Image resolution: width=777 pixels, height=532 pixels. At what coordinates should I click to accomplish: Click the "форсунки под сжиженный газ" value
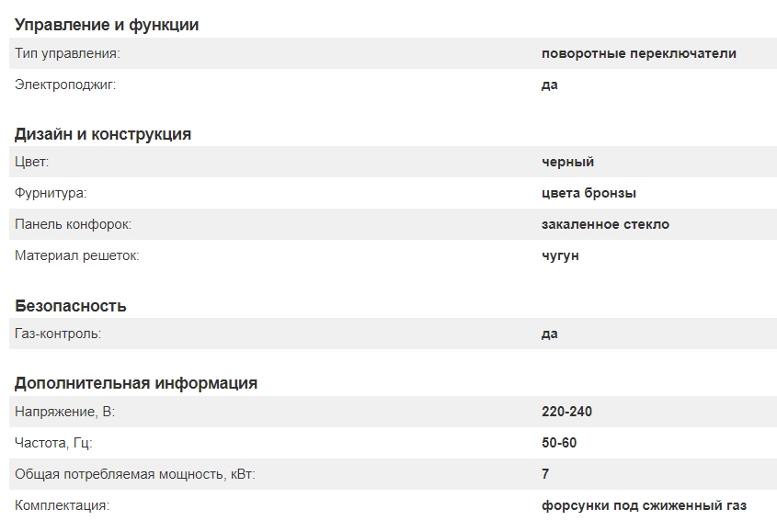click(644, 505)
